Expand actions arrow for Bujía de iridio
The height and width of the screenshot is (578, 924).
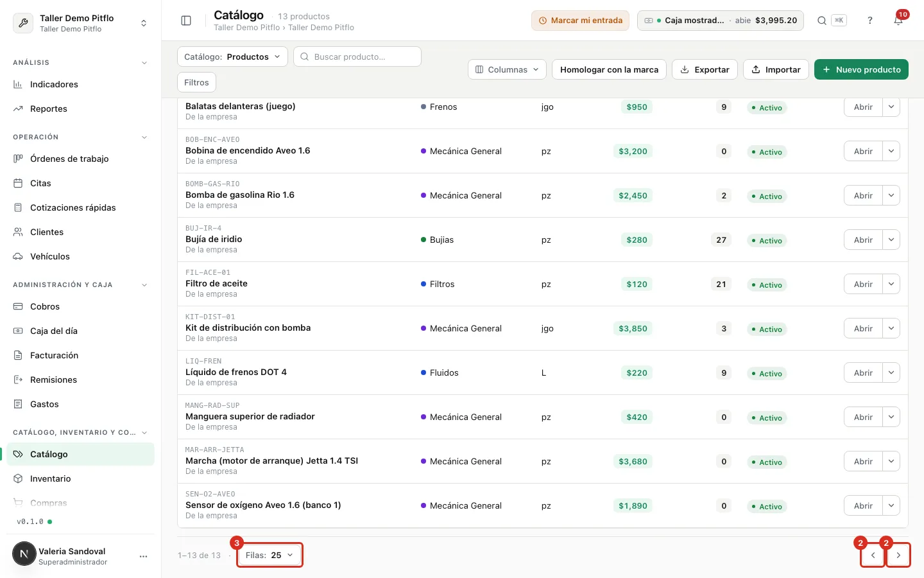click(891, 240)
